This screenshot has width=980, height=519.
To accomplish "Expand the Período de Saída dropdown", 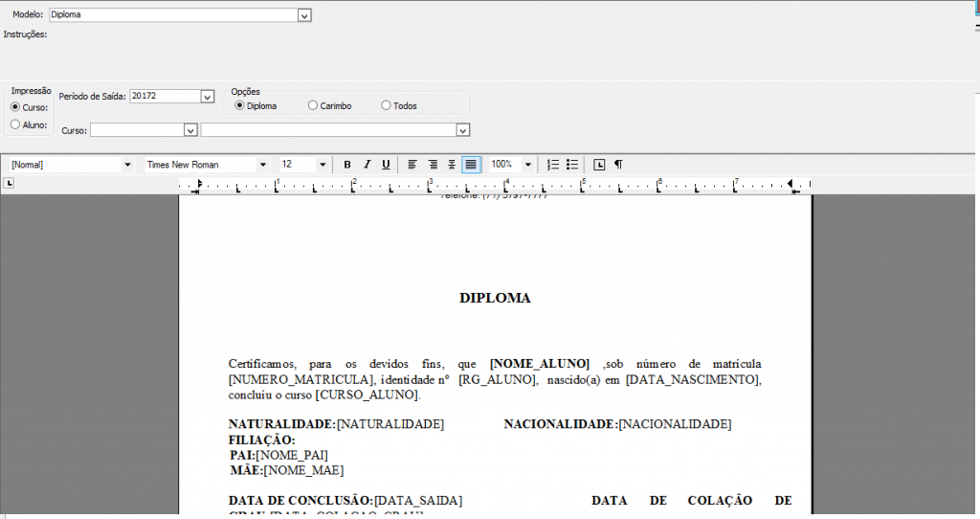I will (x=207, y=96).
